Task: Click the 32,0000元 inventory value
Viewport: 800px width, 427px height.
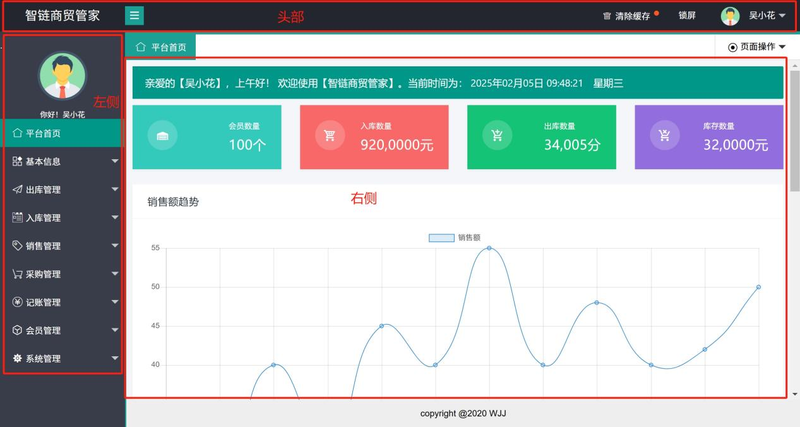Action: (x=736, y=145)
